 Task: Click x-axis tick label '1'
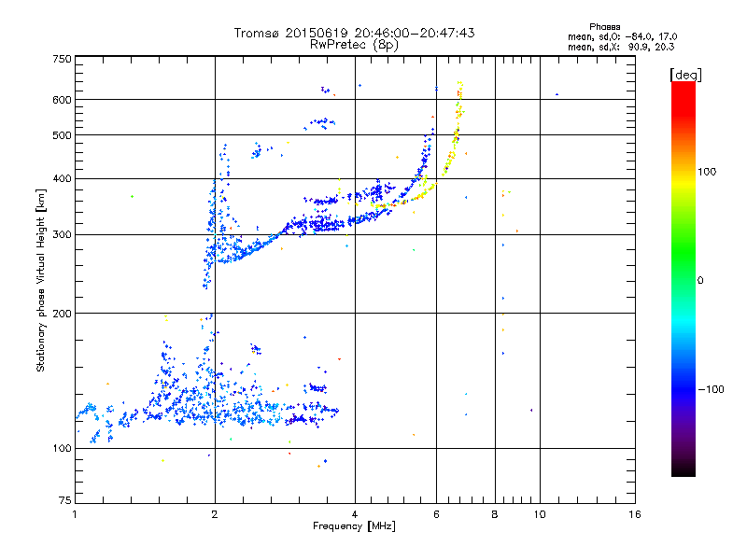coord(75,514)
